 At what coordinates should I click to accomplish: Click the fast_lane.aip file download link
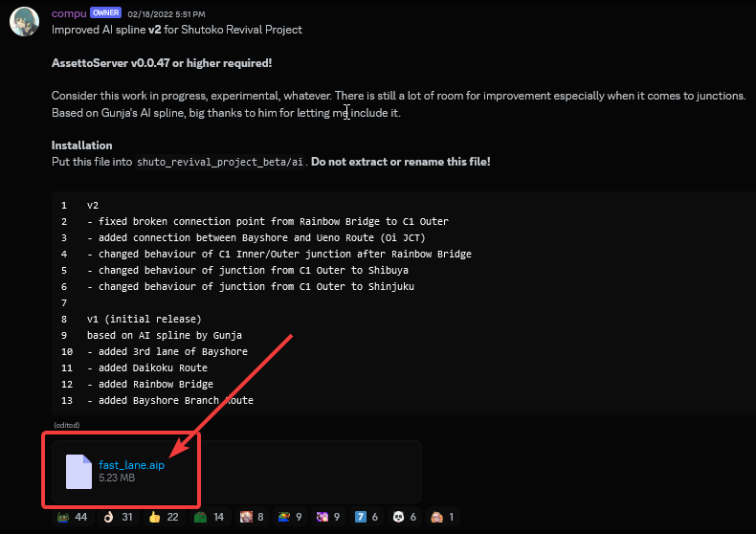[132, 464]
